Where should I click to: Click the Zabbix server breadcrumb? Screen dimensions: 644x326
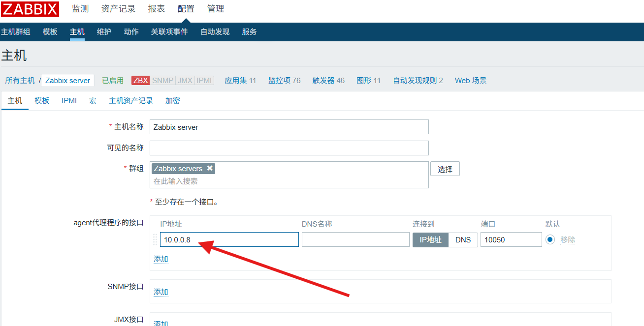[68, 80]
